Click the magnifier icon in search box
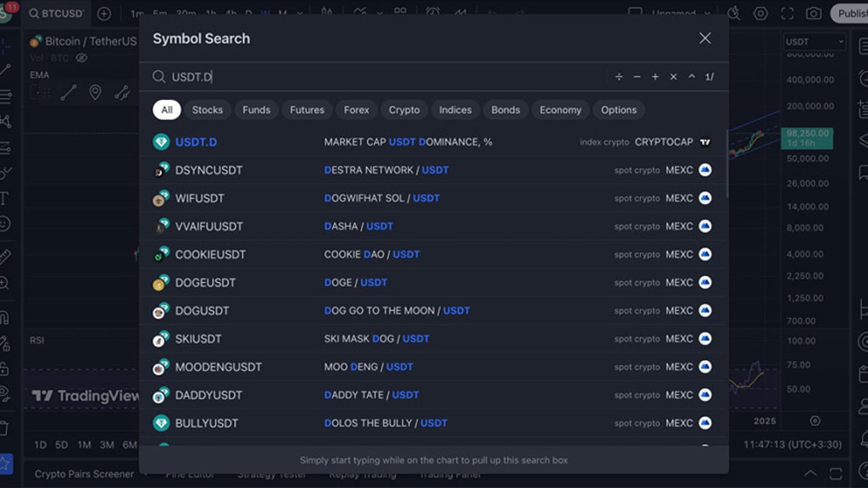868x488 pixels. 159,77
